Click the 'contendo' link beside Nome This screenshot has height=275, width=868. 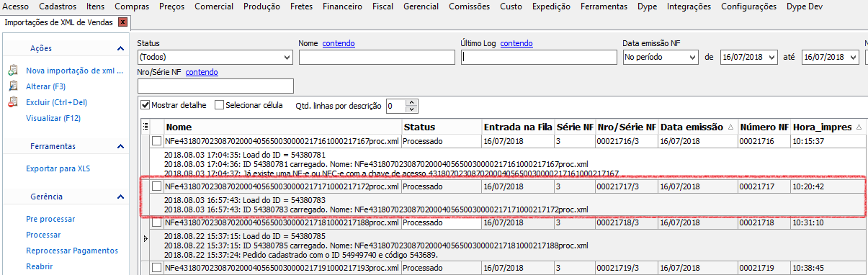tap(339, 43)
